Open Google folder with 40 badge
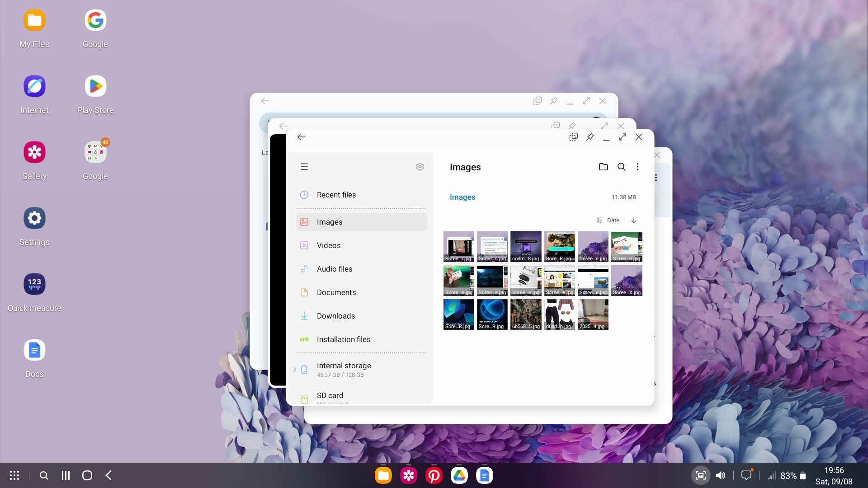Viewport: 868px width, 488px height. point(95,160)
